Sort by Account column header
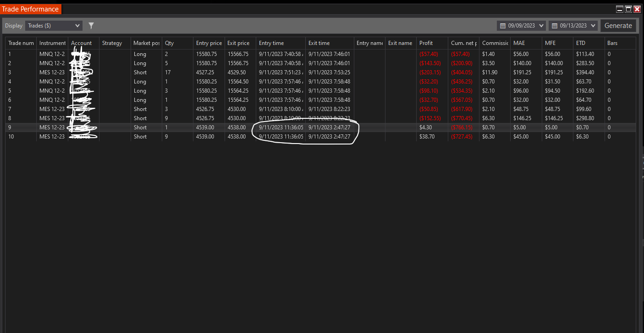 click(x=84, y=43)
